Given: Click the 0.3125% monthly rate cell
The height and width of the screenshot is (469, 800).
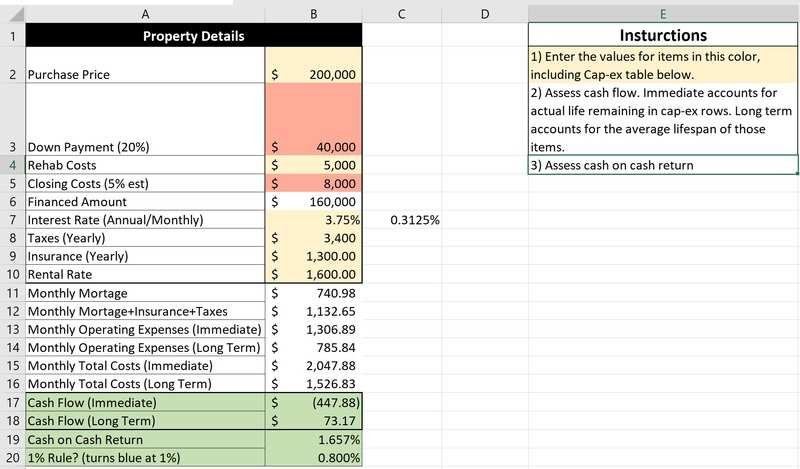Looking at the screenshot, I should (x=401, y=220).
